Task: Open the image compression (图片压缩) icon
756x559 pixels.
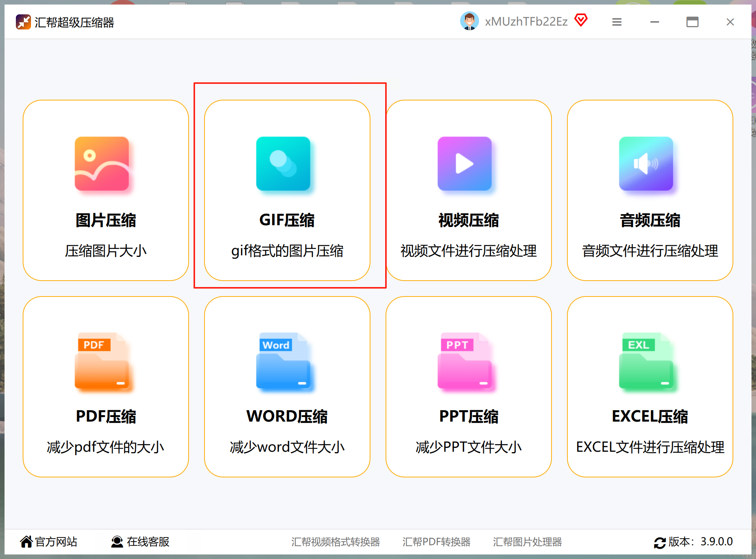Action: click(x=102, y=164)
